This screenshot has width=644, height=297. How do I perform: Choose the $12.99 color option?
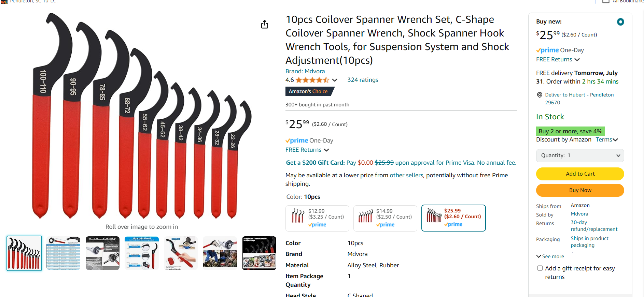click(317, 218)
